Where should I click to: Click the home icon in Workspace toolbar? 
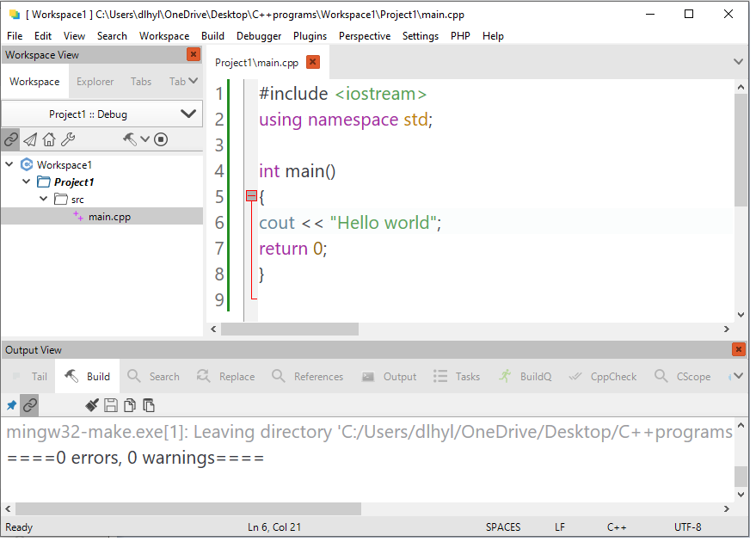(49, 139)
